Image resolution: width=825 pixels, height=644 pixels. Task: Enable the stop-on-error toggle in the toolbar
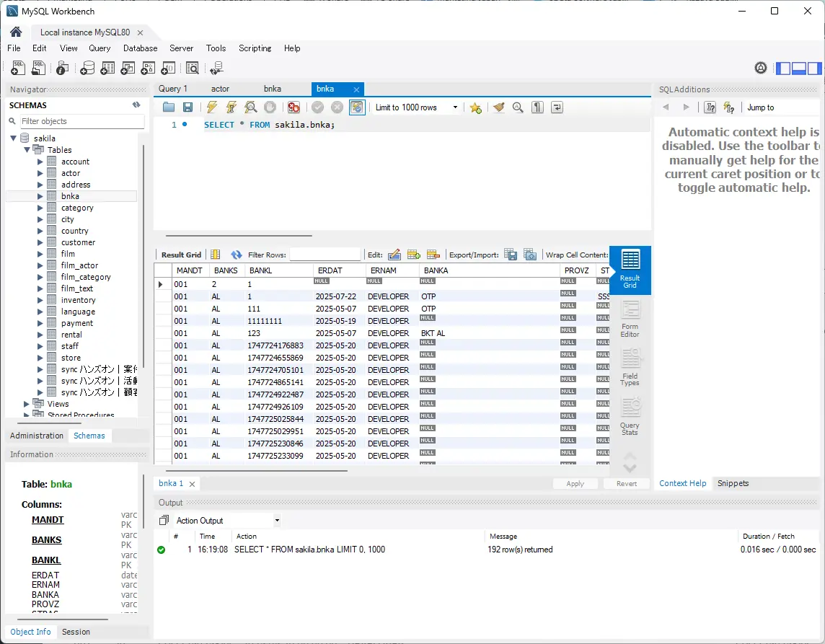pos(293,107)
